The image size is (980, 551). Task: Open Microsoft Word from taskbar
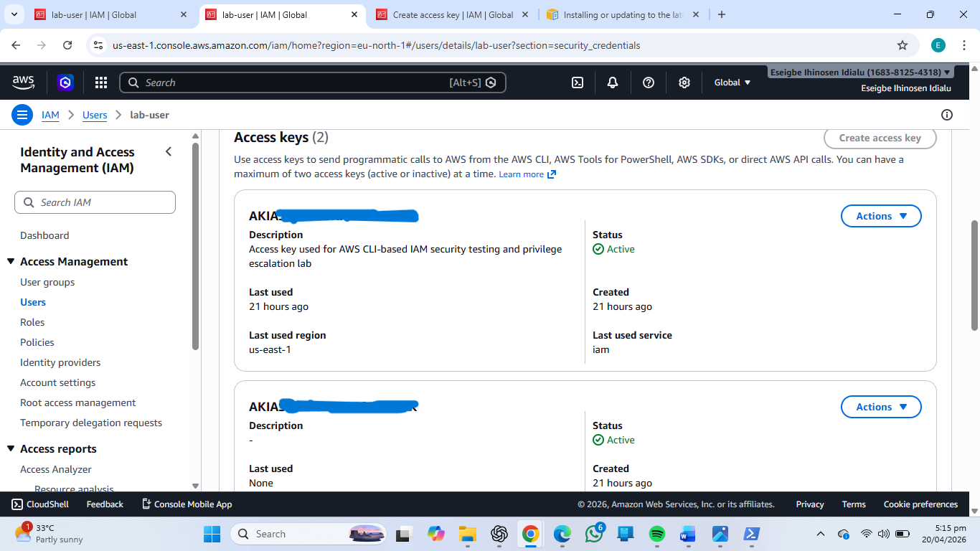(688, 534)
